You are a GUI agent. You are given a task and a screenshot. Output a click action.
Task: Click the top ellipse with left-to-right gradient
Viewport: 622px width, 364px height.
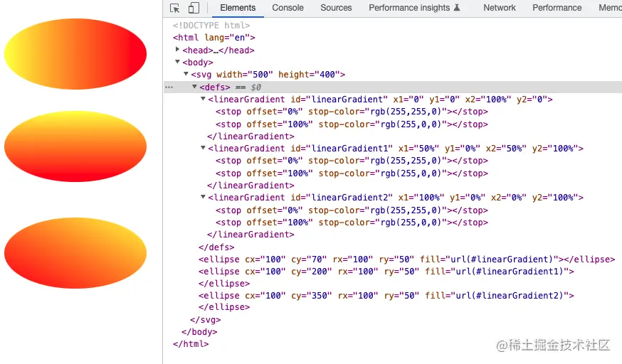[x=75, y=54]
